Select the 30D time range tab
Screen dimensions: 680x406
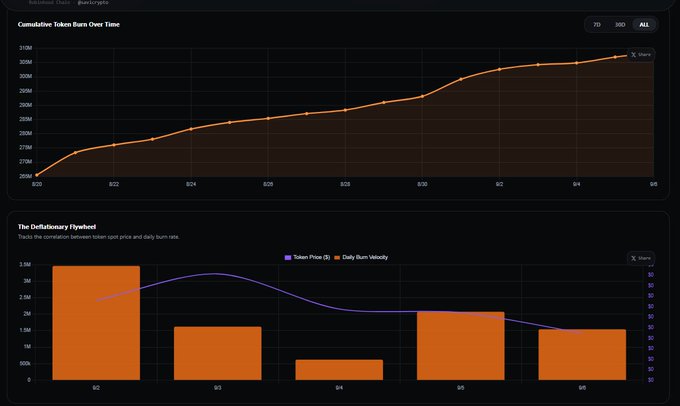click(x=620, y=25)
